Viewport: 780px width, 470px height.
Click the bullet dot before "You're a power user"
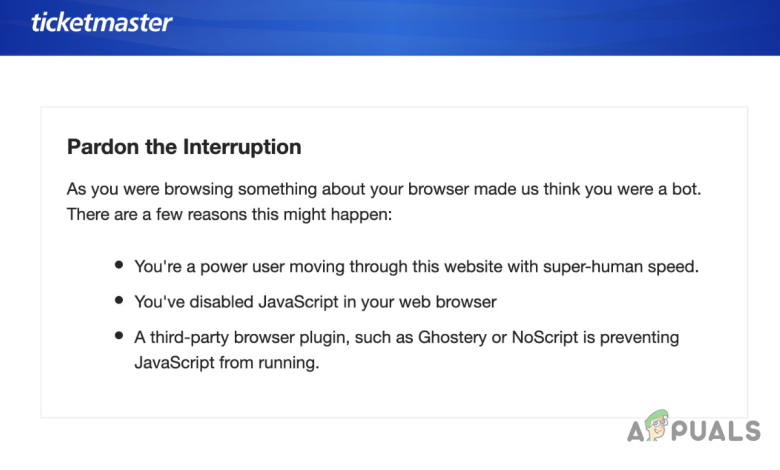point(119,265)
